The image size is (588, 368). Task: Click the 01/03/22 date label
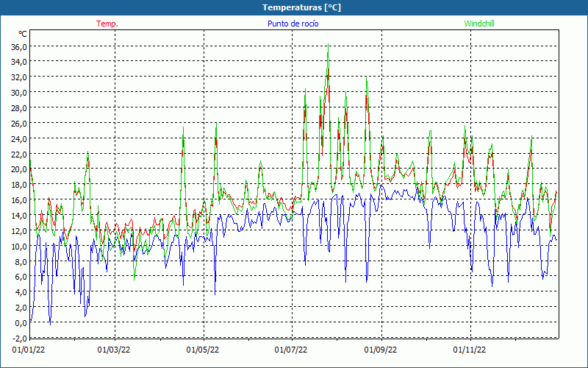pyautogui.click(x=114, y=350)
